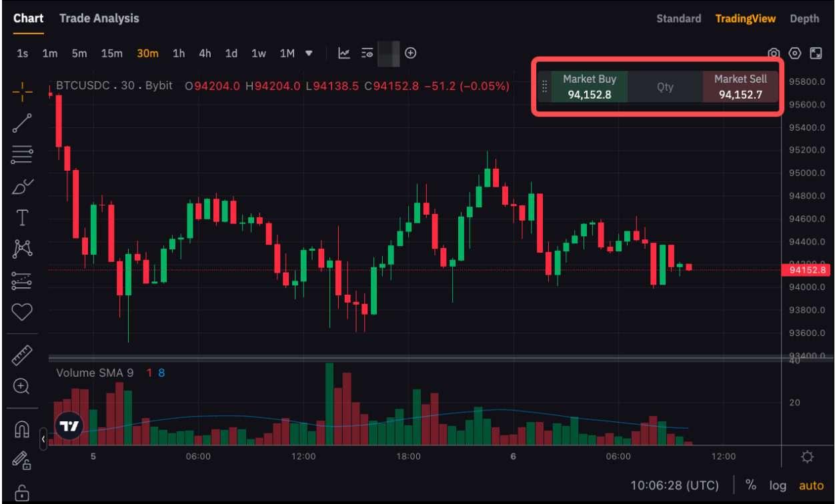Enter fullscreen chart mode

[x=816, y=53]
